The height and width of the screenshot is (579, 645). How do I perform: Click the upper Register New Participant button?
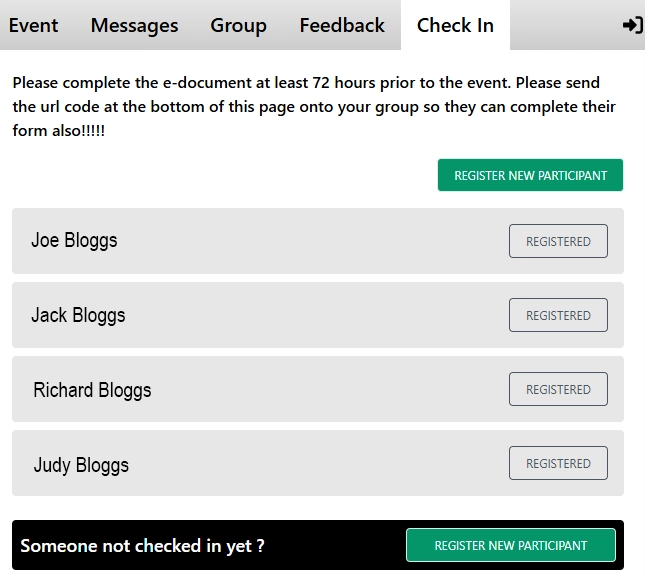point(530,175)
